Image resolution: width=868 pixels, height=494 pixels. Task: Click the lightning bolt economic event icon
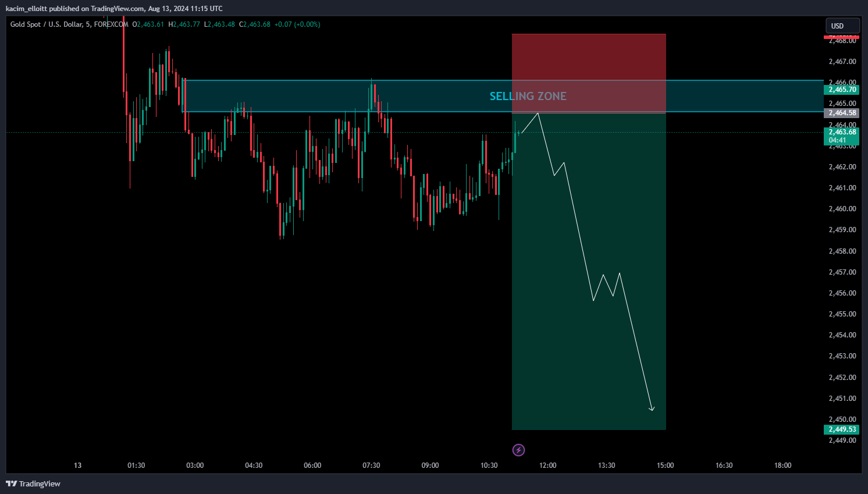tap(518, 450)
